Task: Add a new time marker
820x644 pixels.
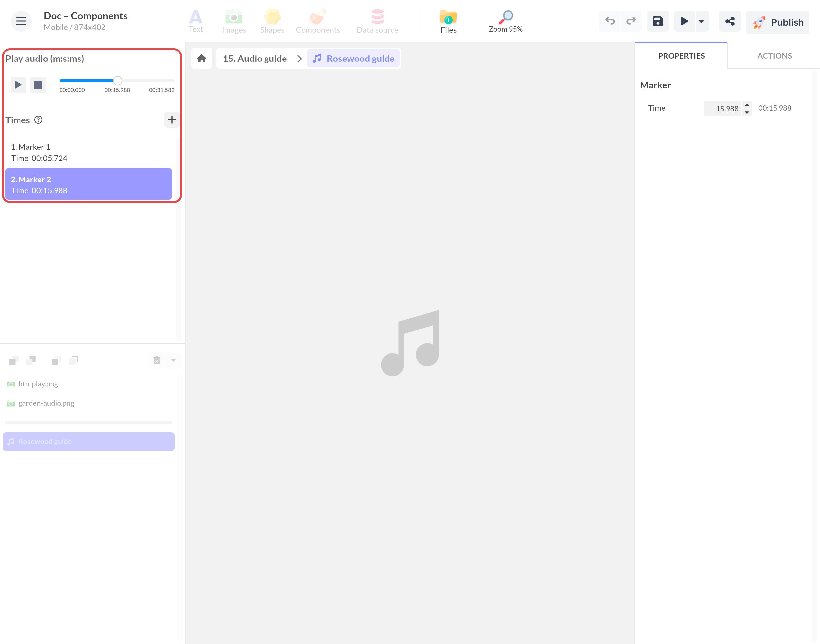Action: click(172, 120)
